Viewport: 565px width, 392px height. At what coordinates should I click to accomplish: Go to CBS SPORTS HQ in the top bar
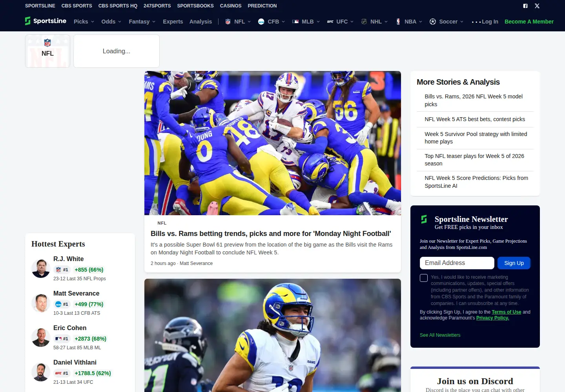[118, 6]
